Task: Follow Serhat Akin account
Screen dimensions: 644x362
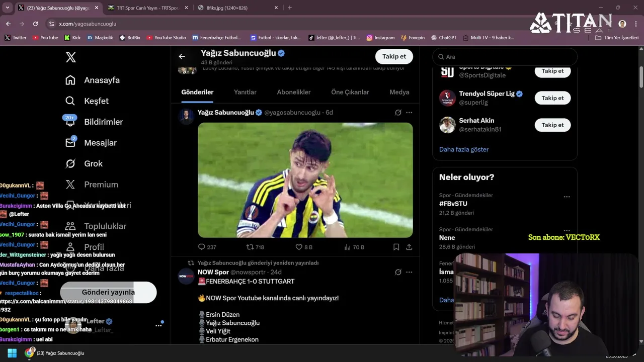Action: [x=552, y=125]
